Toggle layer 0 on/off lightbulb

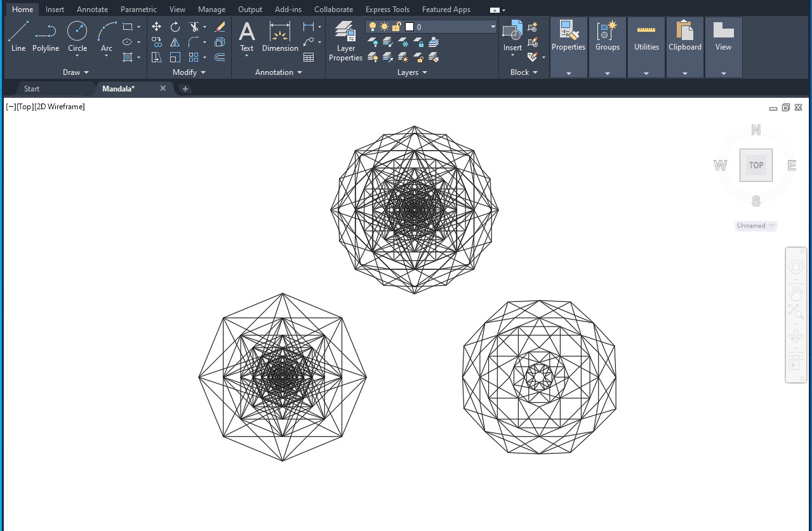pyautogui.click(x=373, y=27)
